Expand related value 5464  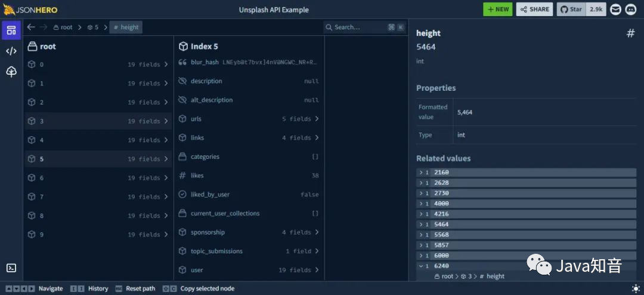click(x=526, y=224)
